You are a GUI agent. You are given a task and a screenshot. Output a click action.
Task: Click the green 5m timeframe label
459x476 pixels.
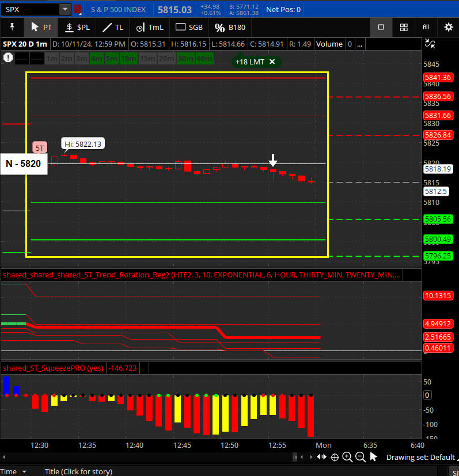coord(112,59)
